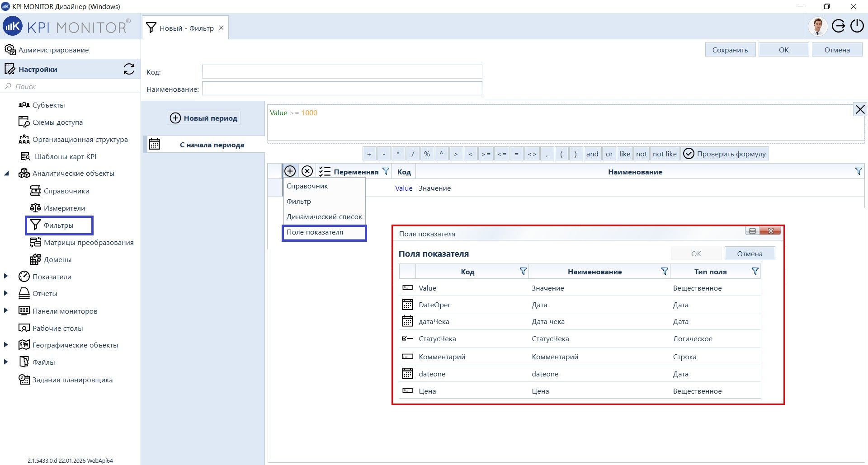Expand the Отчеты tree node

point(6,293)
